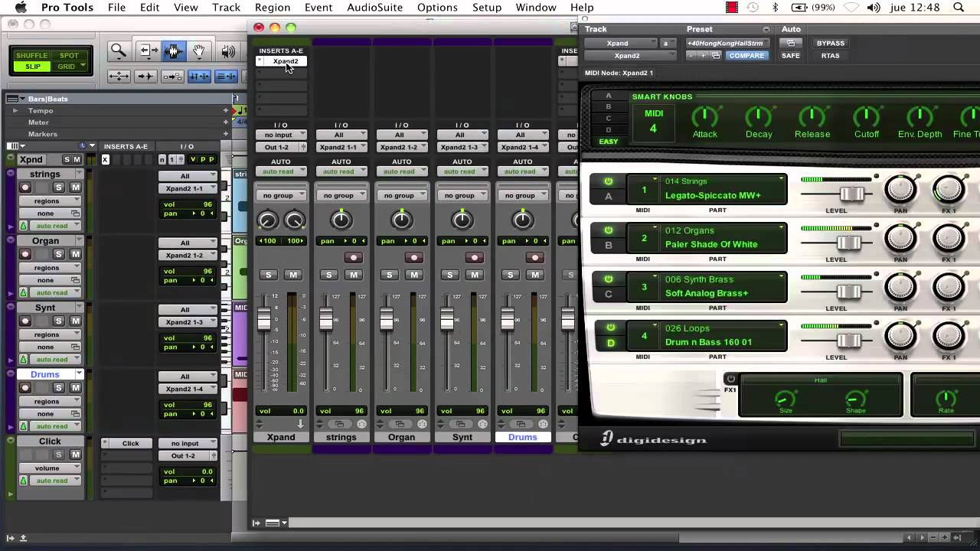Click the preset minus button

pos(691,56)
